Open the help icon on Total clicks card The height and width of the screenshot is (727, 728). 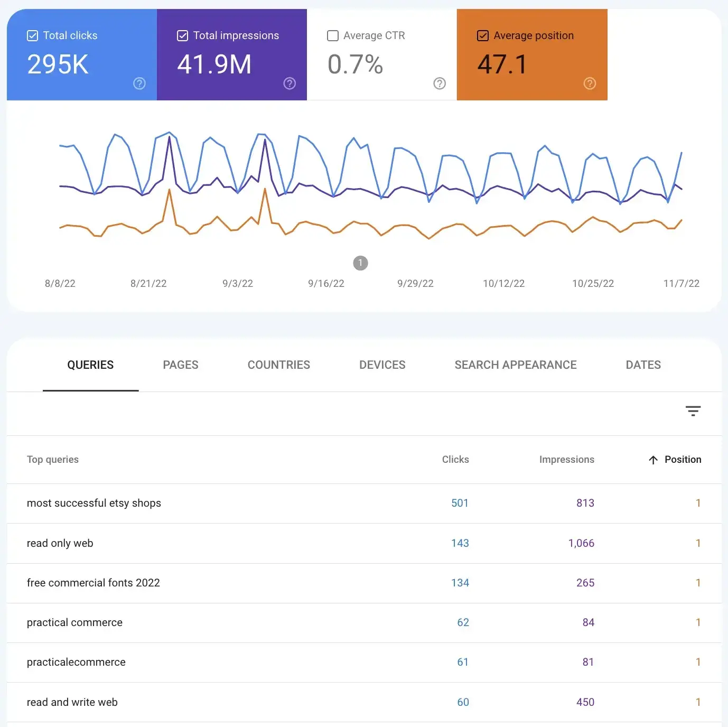click(x=139, y=83)
